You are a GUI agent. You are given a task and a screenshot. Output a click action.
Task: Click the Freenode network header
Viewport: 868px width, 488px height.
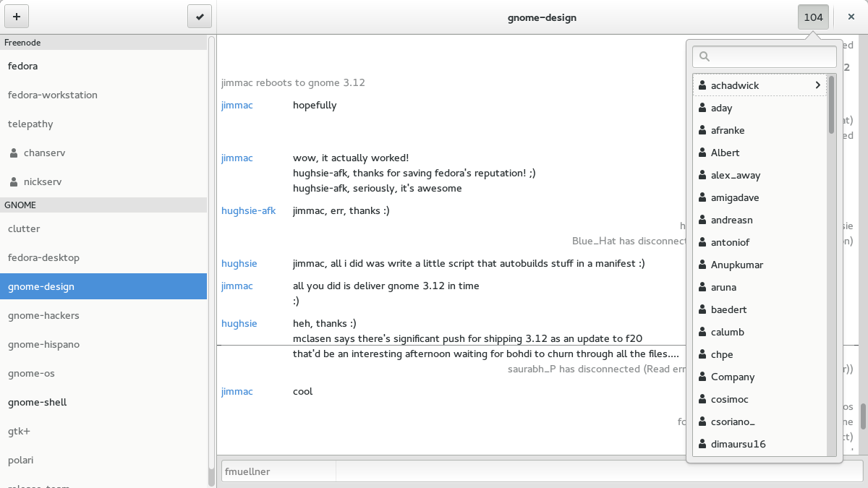103,43
